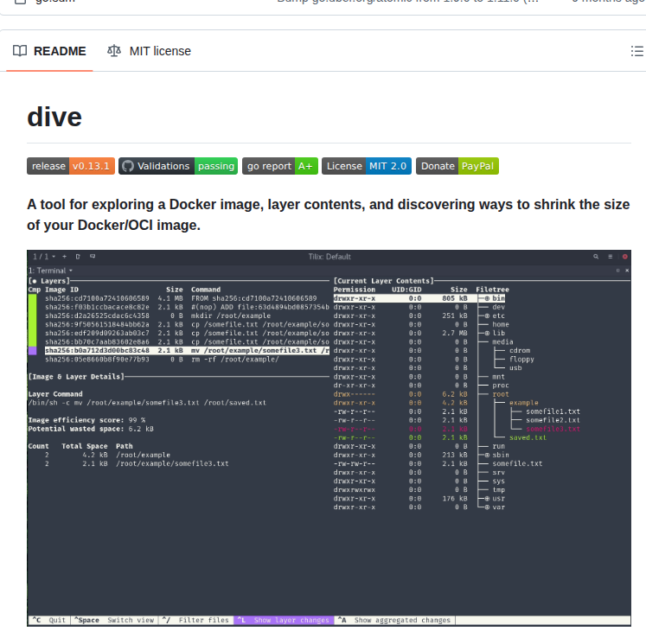Click the scales icon beside MIT license
The height and width of the screenshot is (644, 646).
coord(114,51)
